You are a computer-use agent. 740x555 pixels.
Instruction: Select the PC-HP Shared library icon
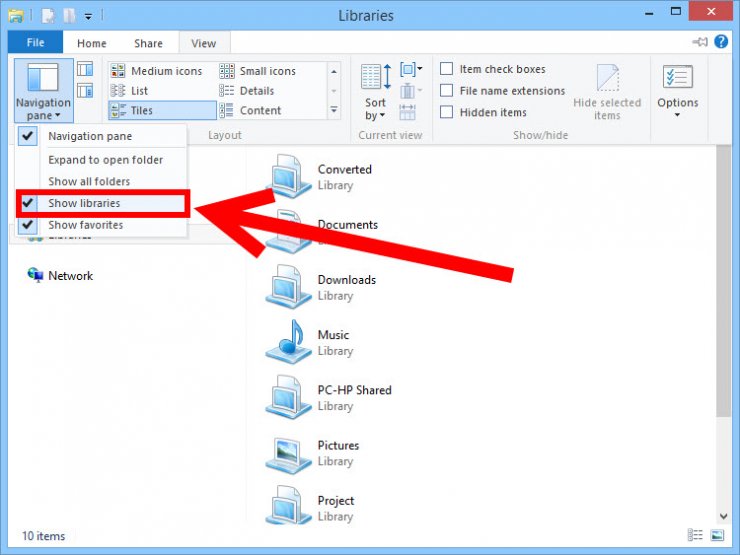pyautogui.click(x=288, y=397)
